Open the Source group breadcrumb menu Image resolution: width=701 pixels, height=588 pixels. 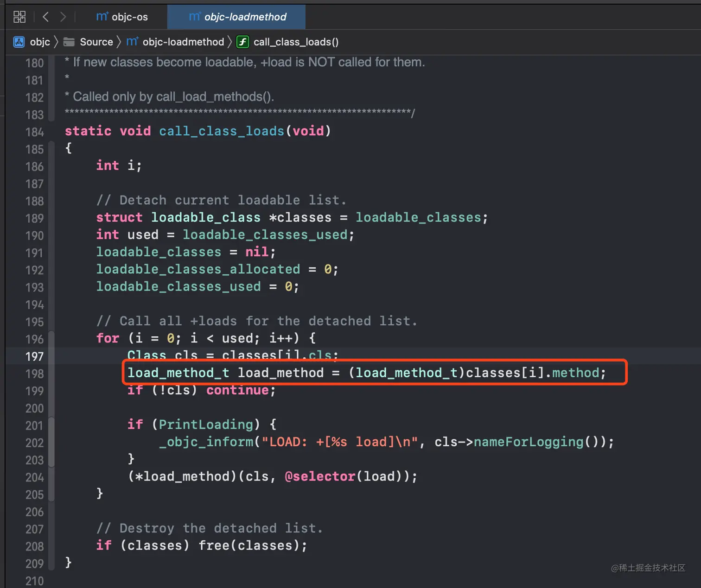point(96,42)
